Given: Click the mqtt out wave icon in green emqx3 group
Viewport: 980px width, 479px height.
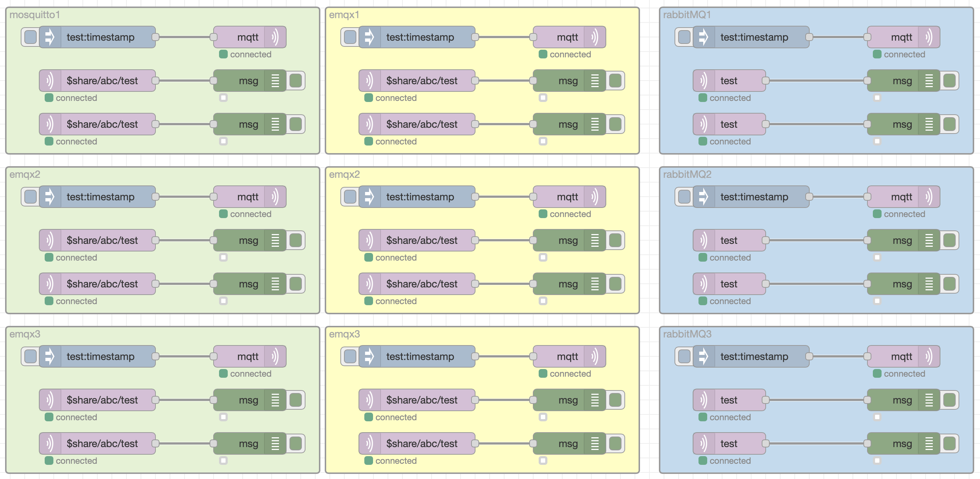Looking at the screenshot, I should coord(275,356).
